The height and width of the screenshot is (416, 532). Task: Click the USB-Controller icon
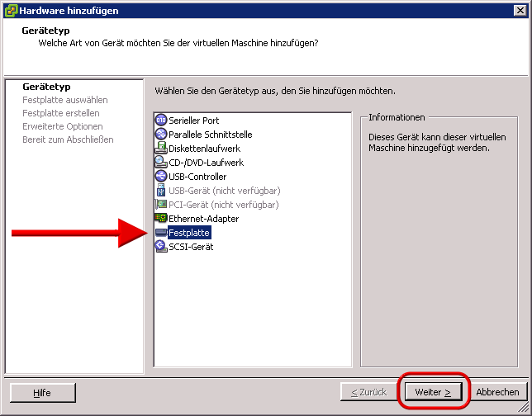(x=161, y=177)
